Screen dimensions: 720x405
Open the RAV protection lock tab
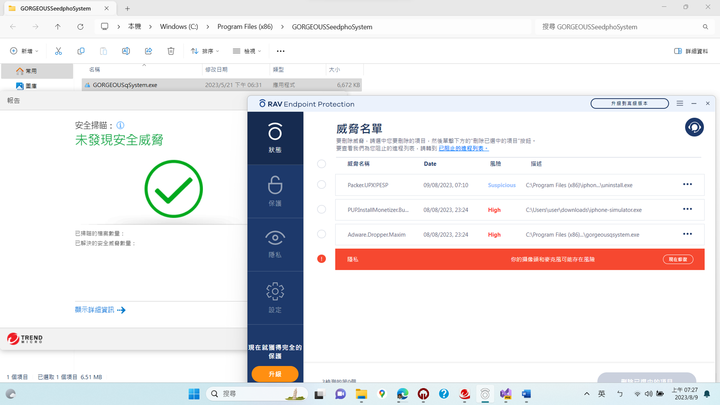[x=275, y=191]
